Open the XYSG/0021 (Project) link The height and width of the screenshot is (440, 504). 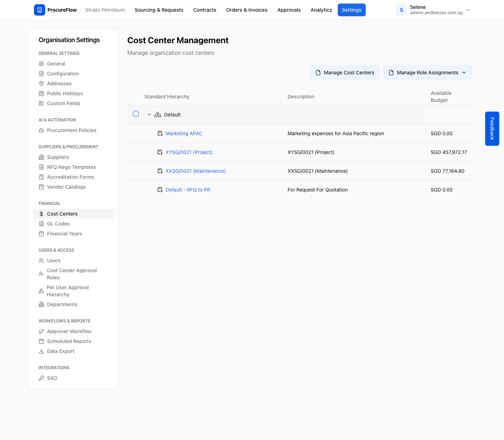189,152
